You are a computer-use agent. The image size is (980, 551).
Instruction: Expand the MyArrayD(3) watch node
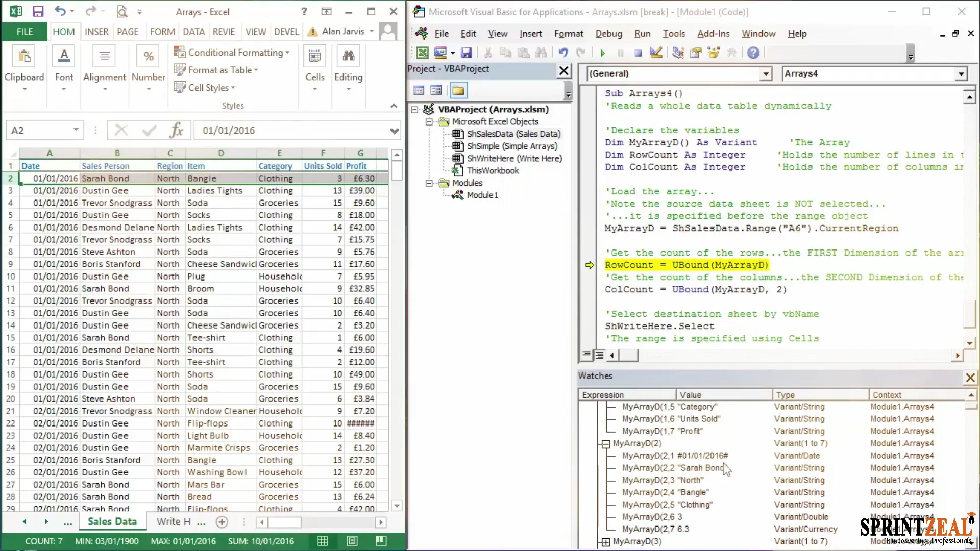pyautogui.click(x=605, y=542)
